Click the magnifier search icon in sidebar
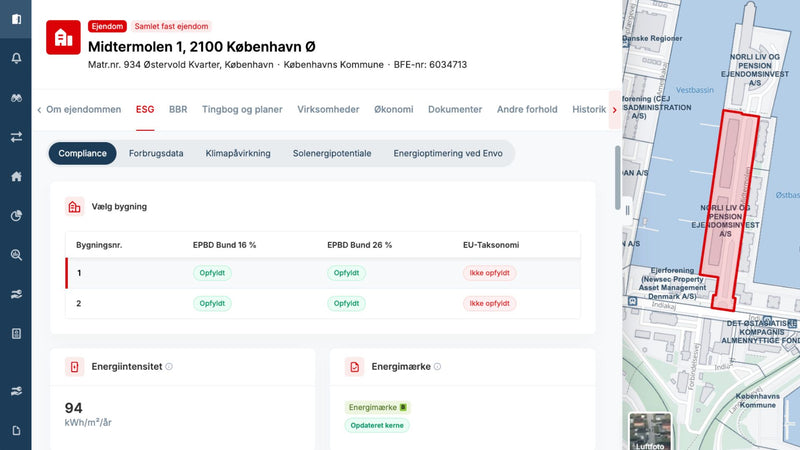 coord(16,255)
